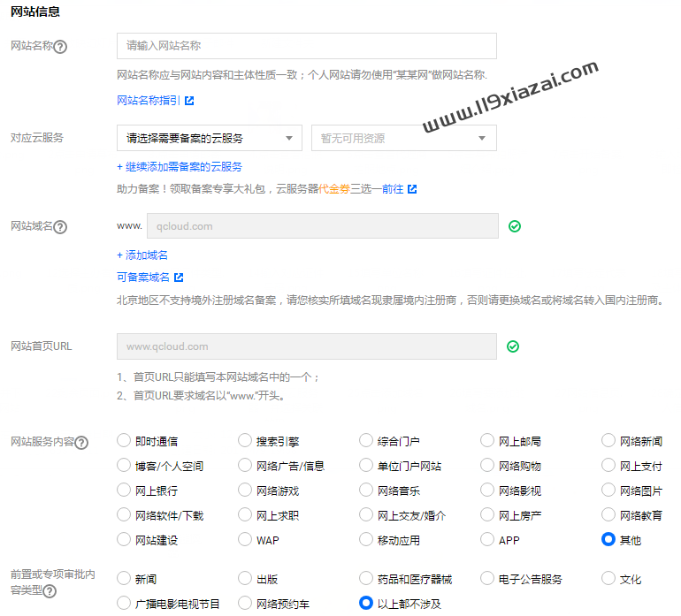The width and height of the screenshot is (681, 616).
Task: Select 博客/个人空间 radio button
Action: click(x=124, y=465)
